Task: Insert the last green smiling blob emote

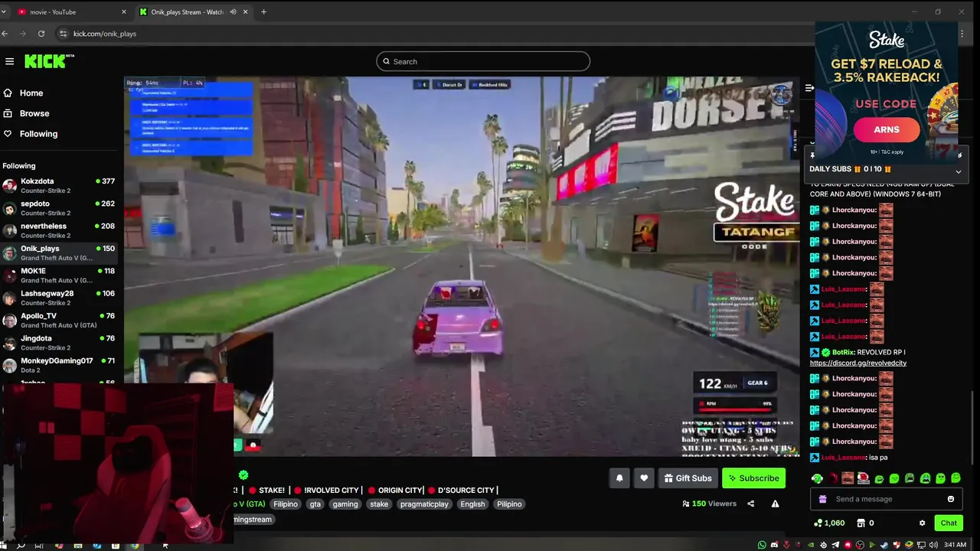Action: point(955,479)
